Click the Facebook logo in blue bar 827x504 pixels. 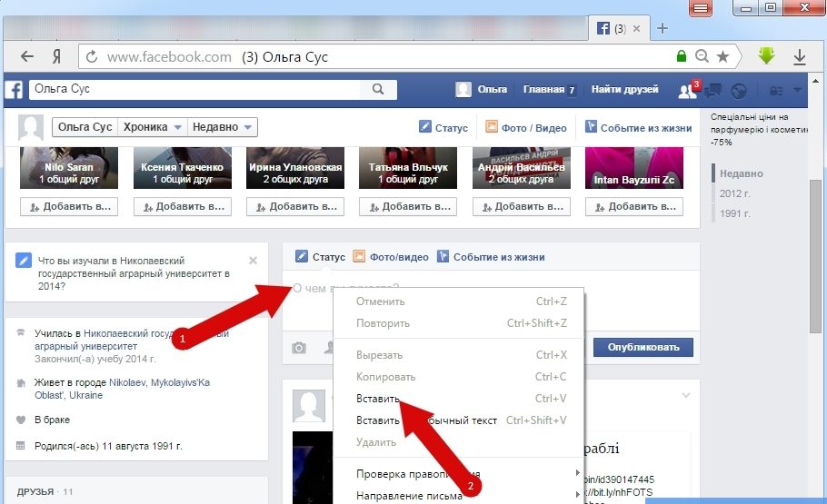[14, 90]
